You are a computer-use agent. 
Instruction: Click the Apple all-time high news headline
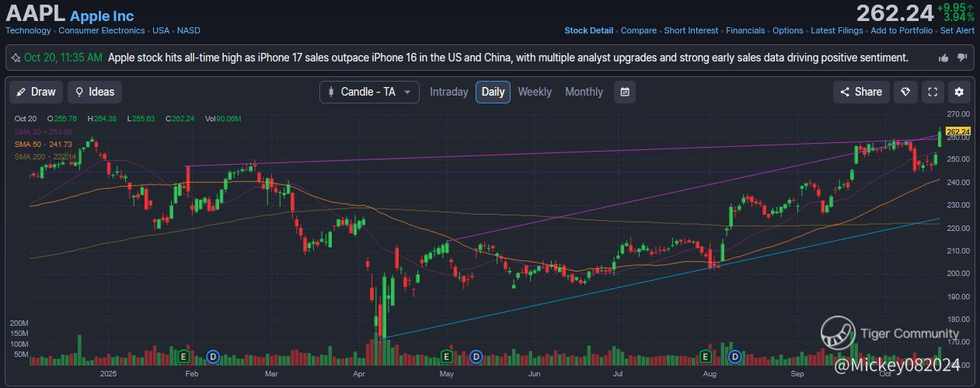pos(508,58)
